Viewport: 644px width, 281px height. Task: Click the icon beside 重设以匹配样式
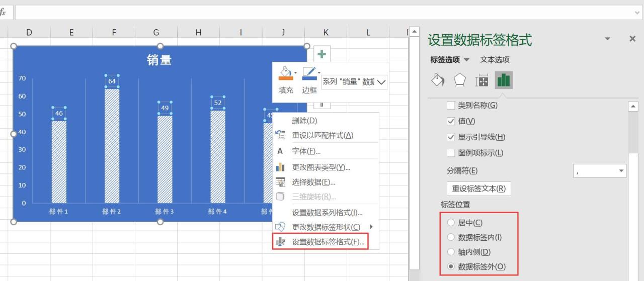coord(281,135)
